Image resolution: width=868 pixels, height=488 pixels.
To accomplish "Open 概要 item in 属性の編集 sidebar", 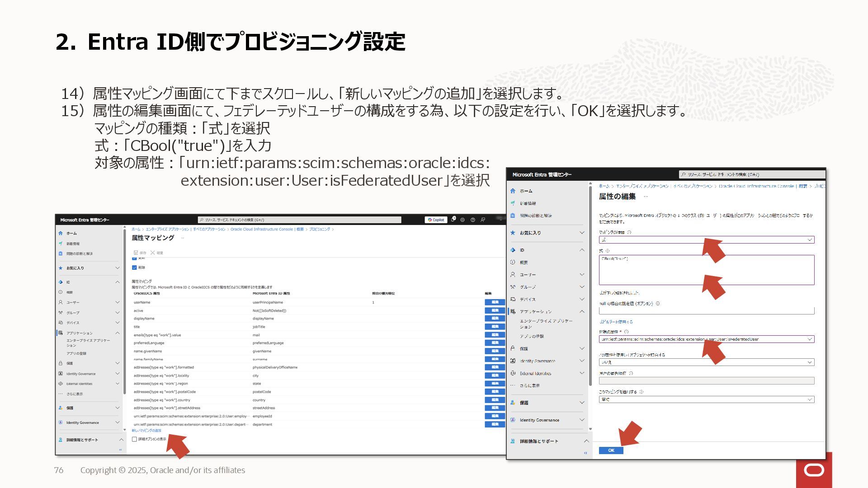I will pyautogui.click(x=524, y=263).
